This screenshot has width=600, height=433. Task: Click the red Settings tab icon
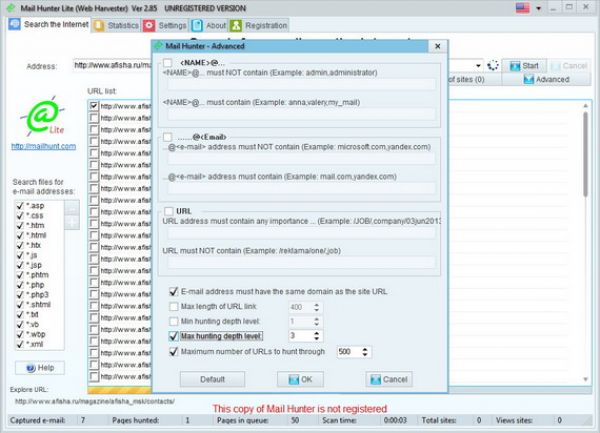pos(149,26)
